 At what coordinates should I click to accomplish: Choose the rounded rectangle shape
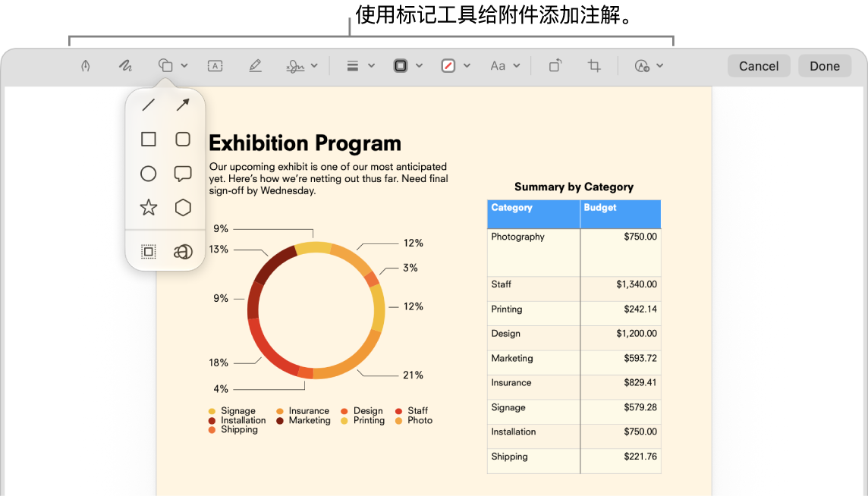pos(183,139)
